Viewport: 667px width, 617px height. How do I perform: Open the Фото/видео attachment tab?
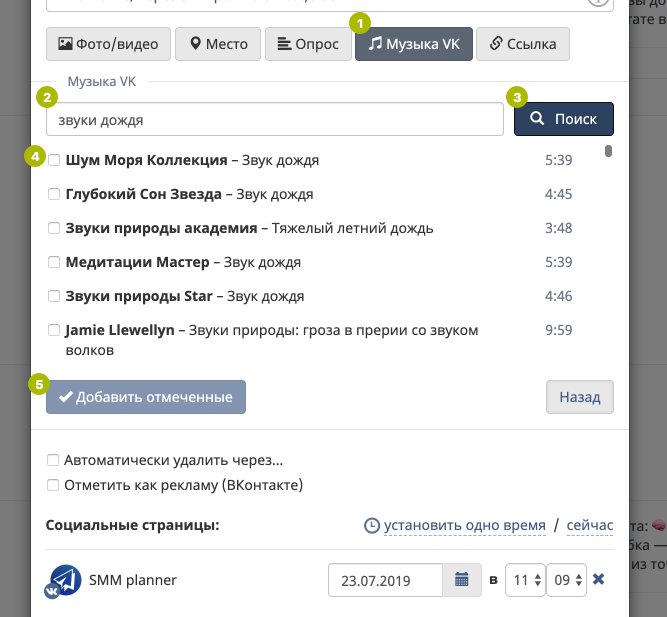coord(108,44)
